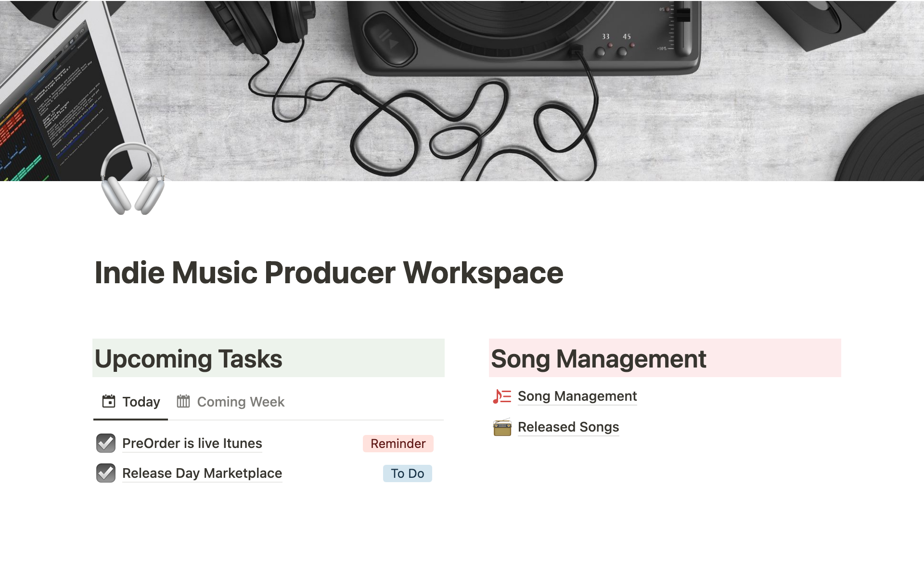
Task: Open the Song Management page link
Action: point(577,396)
